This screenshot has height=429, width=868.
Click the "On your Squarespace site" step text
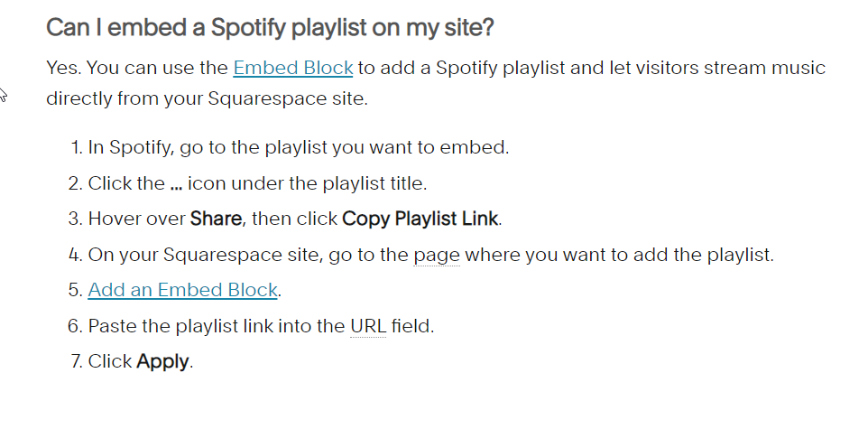(430, 255)
